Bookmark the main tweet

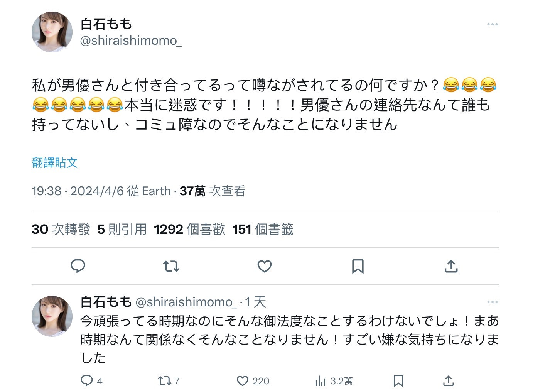click(358, 266)
